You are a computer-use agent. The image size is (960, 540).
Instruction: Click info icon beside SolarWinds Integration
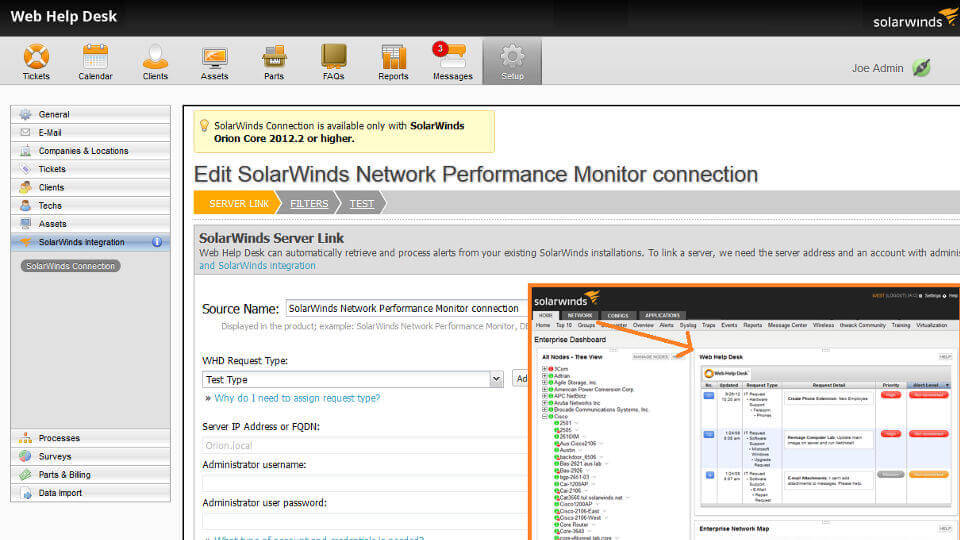pos(157,242)
